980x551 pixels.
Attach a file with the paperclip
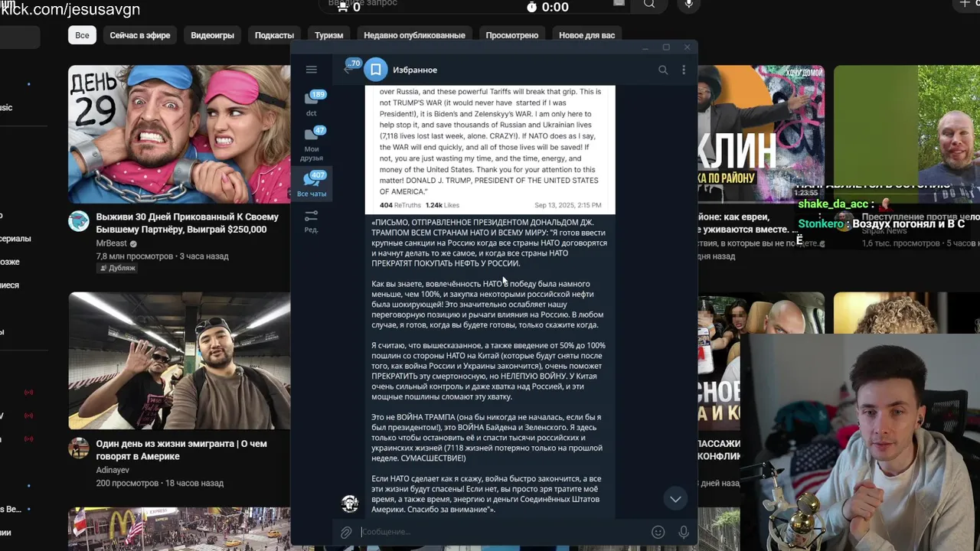[x=346, y=532]
